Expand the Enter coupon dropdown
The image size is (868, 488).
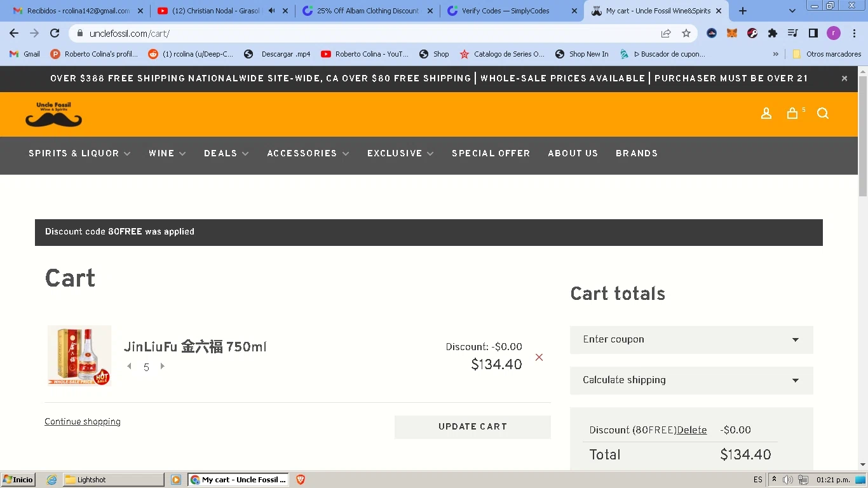pyautogui.click(x=691, y=339)
